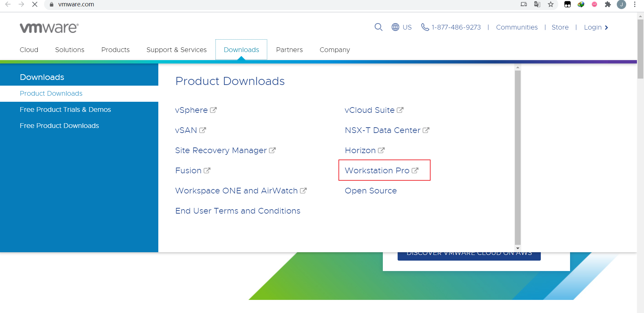644x313 pixels.
Task: Open Chrome's three-dot menu
Action: 635,4
